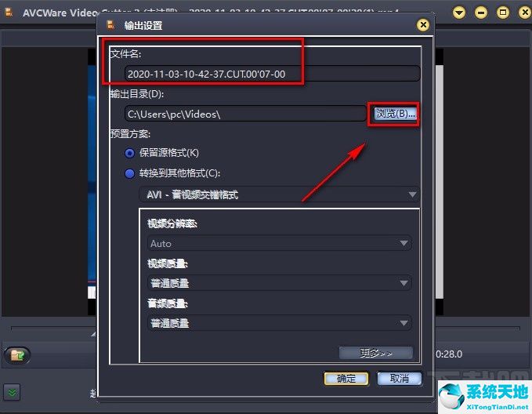The height and width of the screenshot is (414, 532).
Task: Click the More (更多>>) button
Action: coord(376,353)
